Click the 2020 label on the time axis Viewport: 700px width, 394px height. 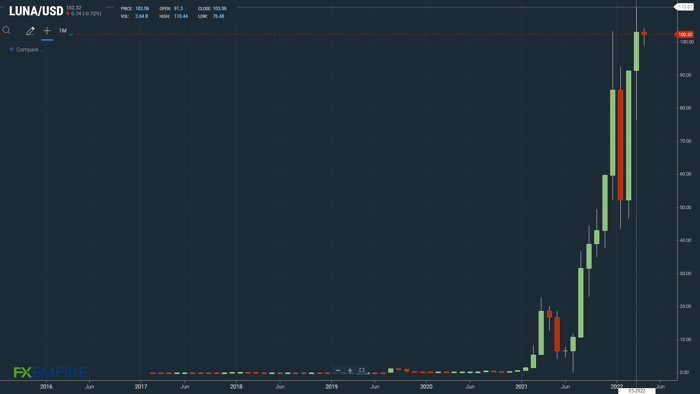(426, 386)
